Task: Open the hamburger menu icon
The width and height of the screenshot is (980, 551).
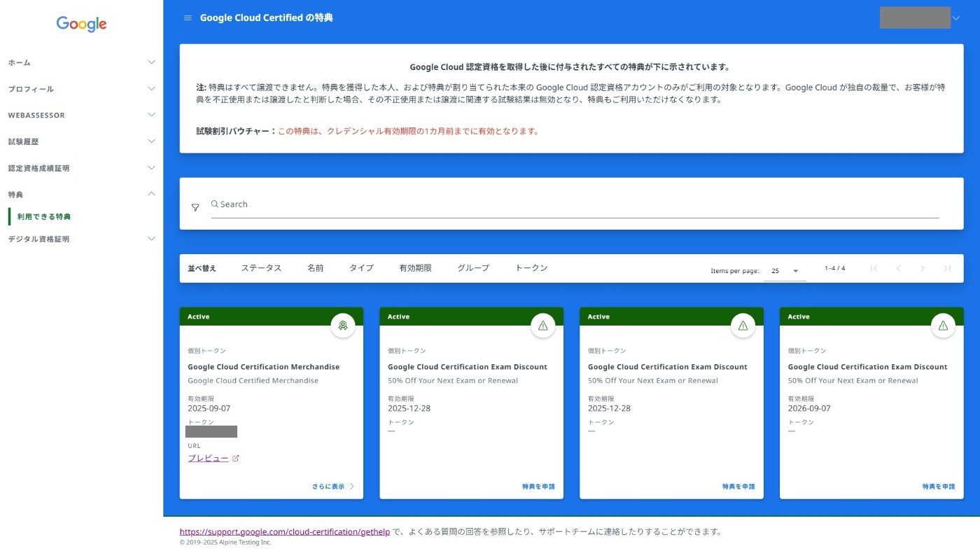Action: [188, 18]
